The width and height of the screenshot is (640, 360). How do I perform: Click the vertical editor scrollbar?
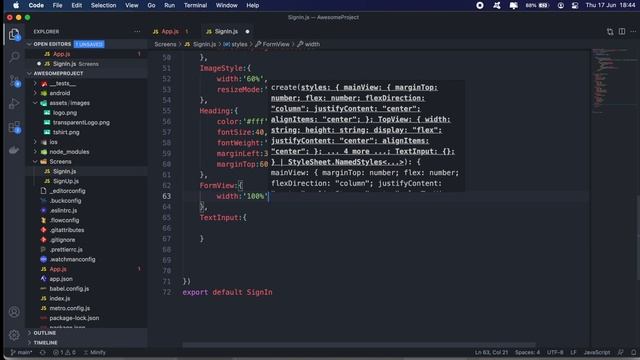coord(637,237)
